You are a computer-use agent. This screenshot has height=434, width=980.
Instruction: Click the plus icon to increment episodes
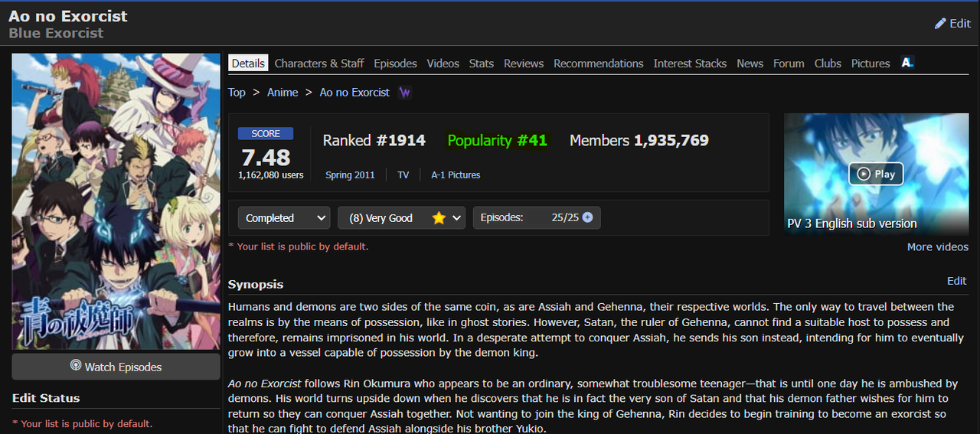click(587, 217)
